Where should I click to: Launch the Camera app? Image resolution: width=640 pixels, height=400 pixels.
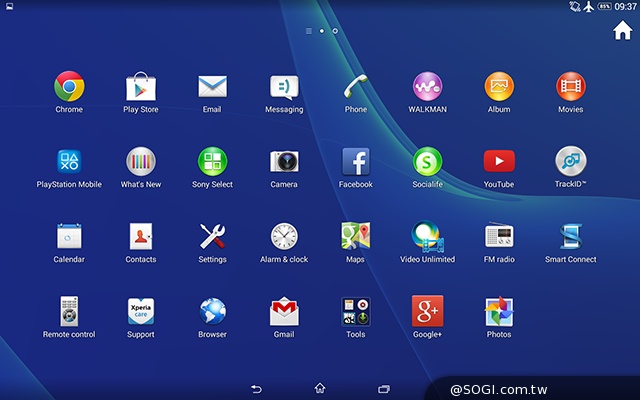[284, 162]
